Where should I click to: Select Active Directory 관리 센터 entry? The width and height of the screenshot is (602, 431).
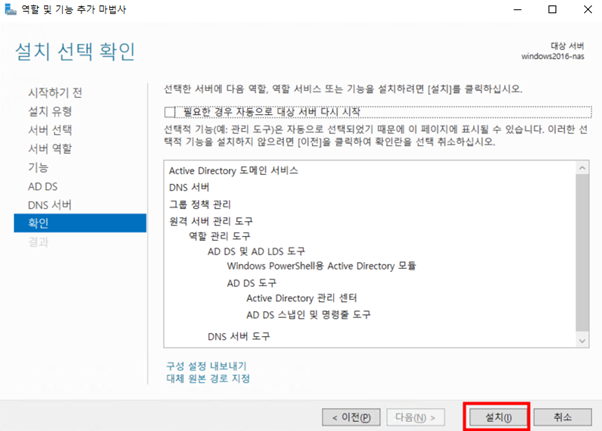tap(301, 298)
